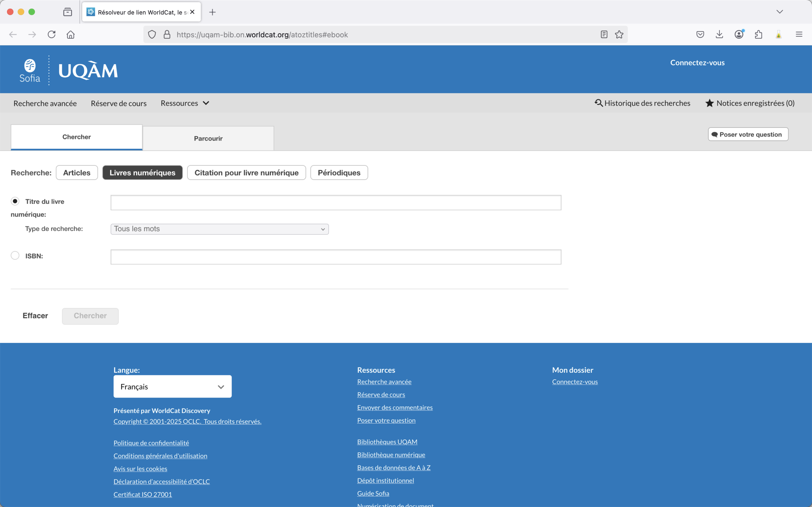Select the Périodiques search type
Image resolution: width=812 pixels, height=507 pixels.
pos(339,173)
